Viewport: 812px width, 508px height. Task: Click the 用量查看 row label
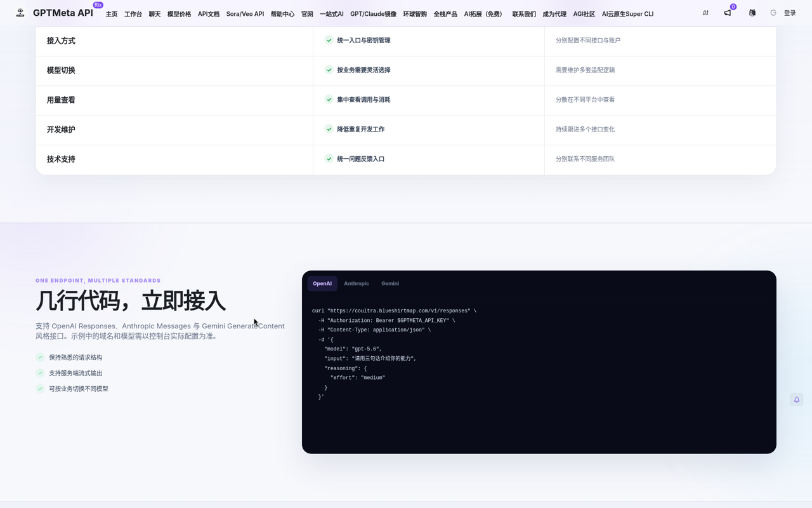tap(61, 100)
